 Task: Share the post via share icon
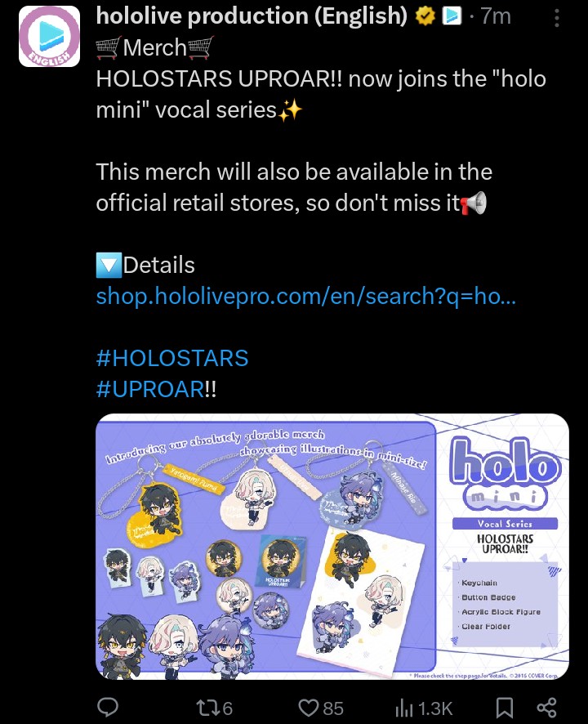[x=547, y=708]
